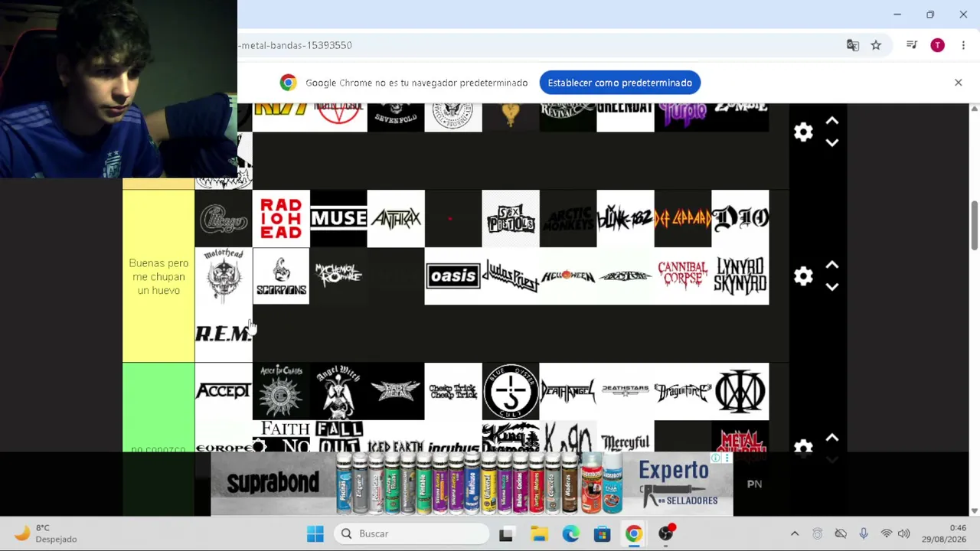
Task: Click the microphone icon in system tray
Action: point(863,533)
